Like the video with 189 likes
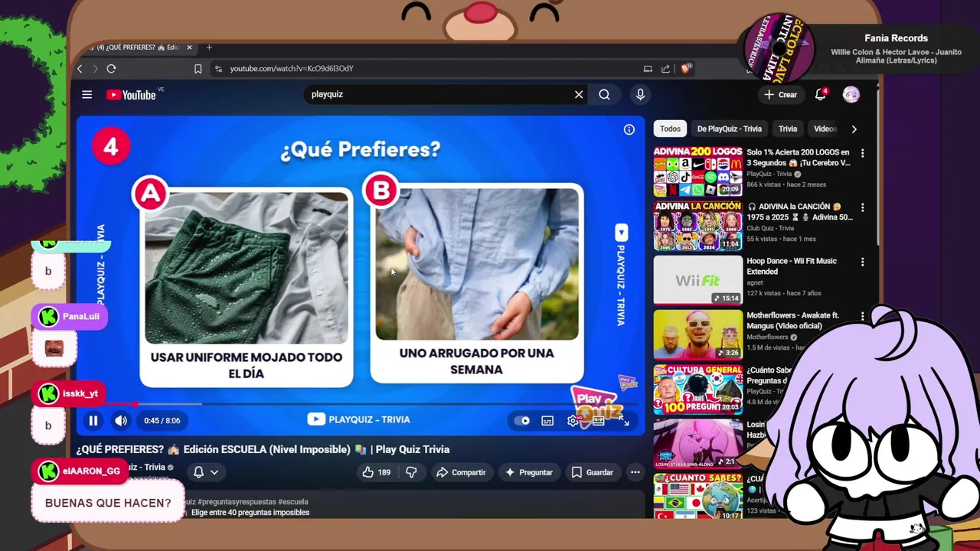The image size is (980, 551). click(x=377, y=472)
